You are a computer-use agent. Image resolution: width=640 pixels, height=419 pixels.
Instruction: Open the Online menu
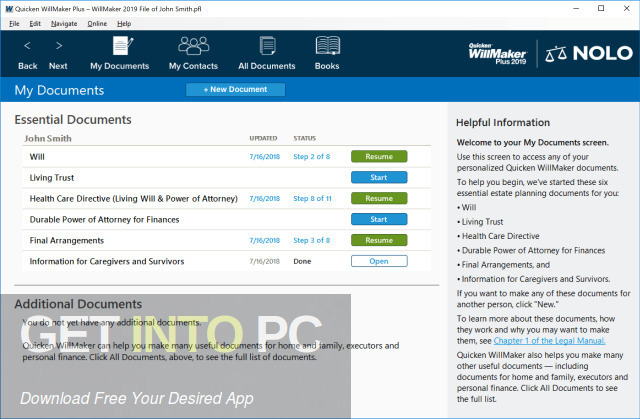pyautogui.click(x=97, y=24)
